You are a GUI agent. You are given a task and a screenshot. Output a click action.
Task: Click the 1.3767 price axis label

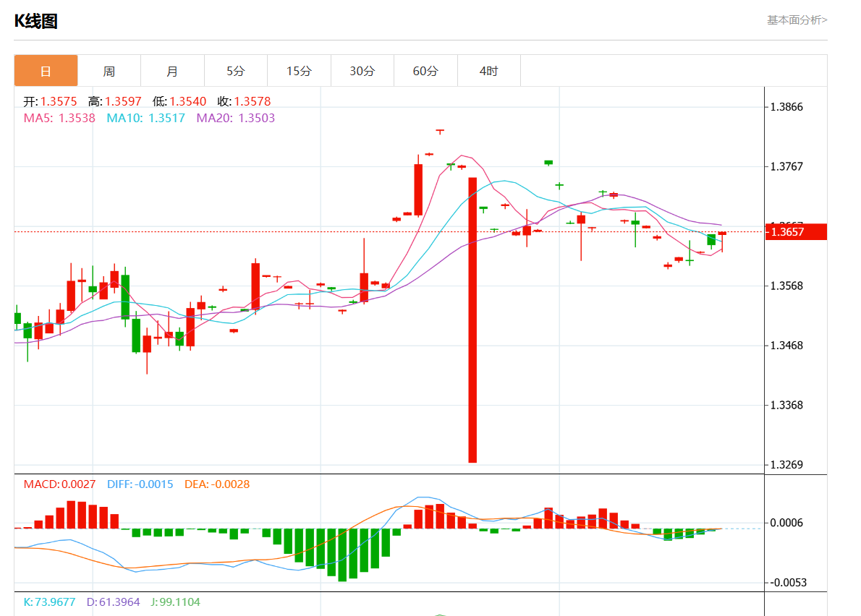[786, 167]
